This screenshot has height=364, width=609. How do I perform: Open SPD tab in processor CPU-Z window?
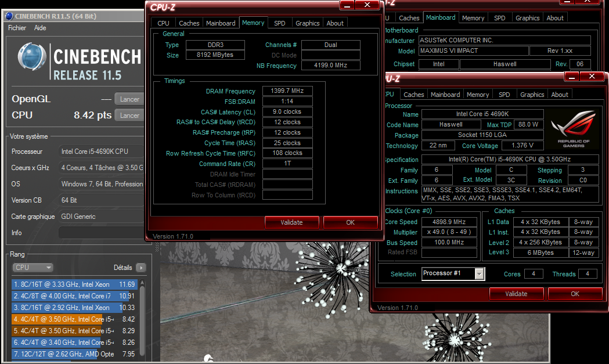pyautogui.click(x=504, y=95)
